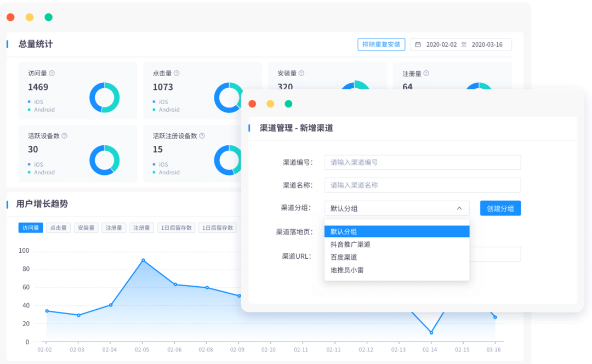Click help icon beside 安装量

coord(301,73)
